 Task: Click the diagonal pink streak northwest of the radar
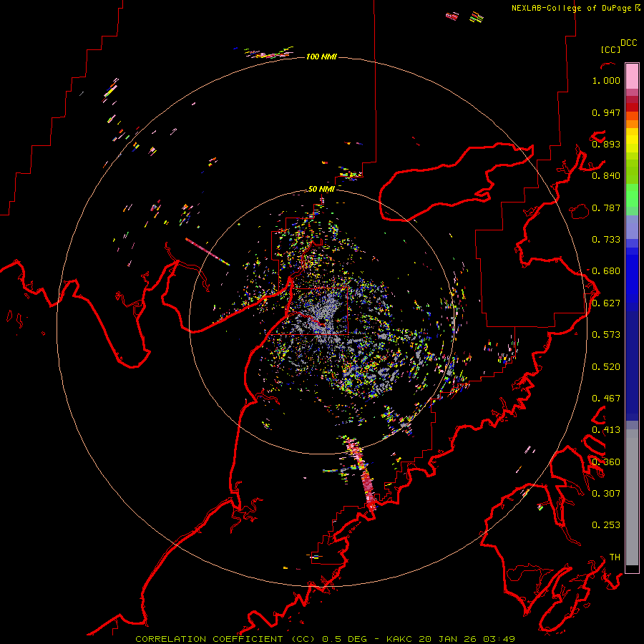208,252
